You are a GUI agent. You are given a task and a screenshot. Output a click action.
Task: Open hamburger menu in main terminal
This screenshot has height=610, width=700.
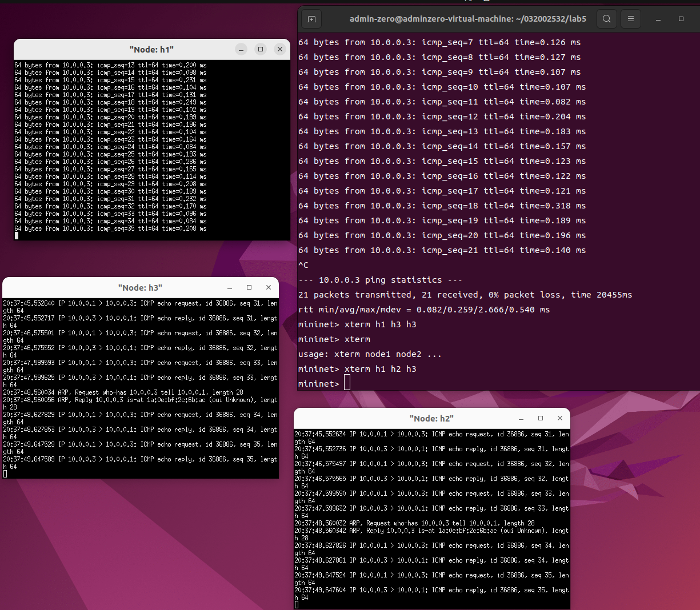pos(631,19)
